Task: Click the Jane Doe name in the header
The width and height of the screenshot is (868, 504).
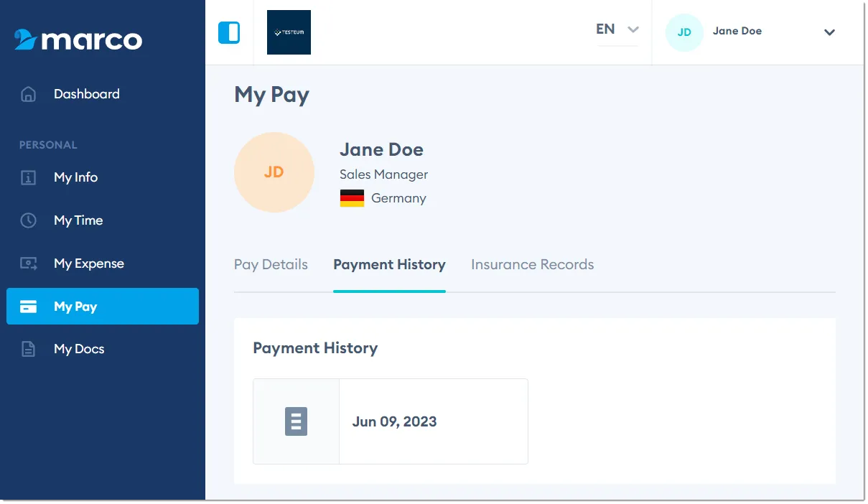Action: coord(737,31)
